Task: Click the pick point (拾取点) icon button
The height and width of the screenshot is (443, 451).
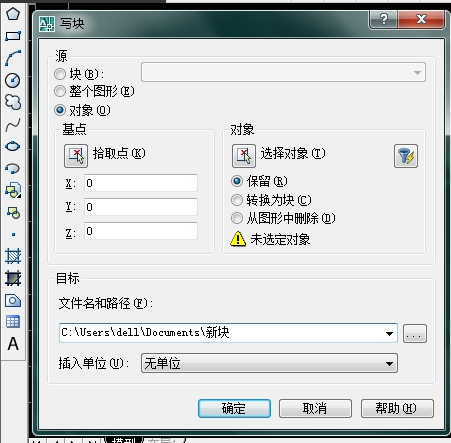Action: [x=76, y=156]
